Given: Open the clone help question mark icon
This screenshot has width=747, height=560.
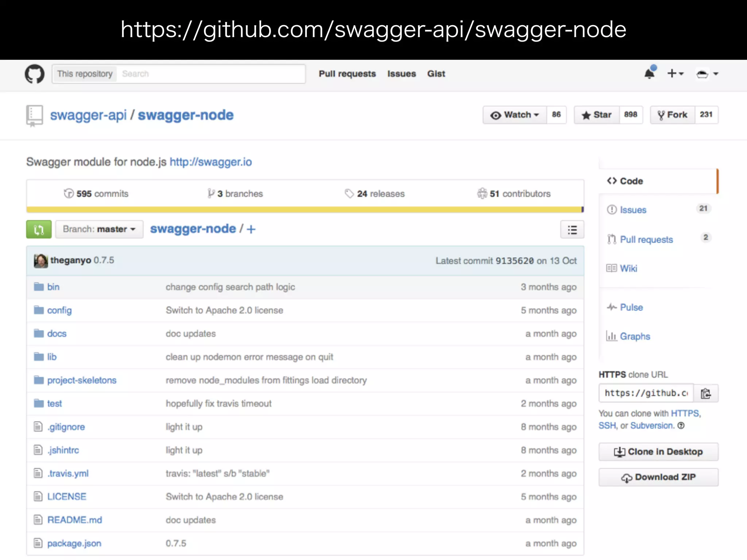Looking at the screenshot, I should pos(681,425).
